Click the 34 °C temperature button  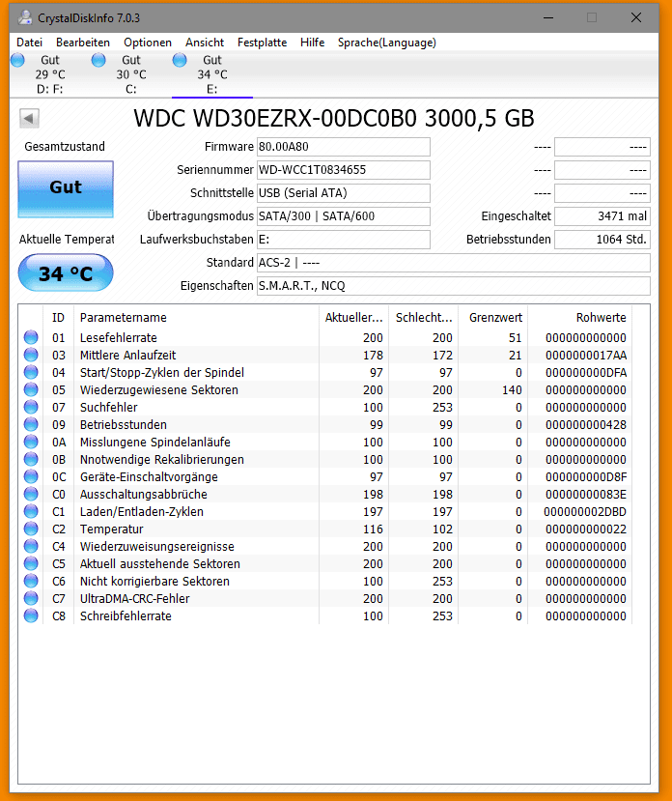(66, 273)
